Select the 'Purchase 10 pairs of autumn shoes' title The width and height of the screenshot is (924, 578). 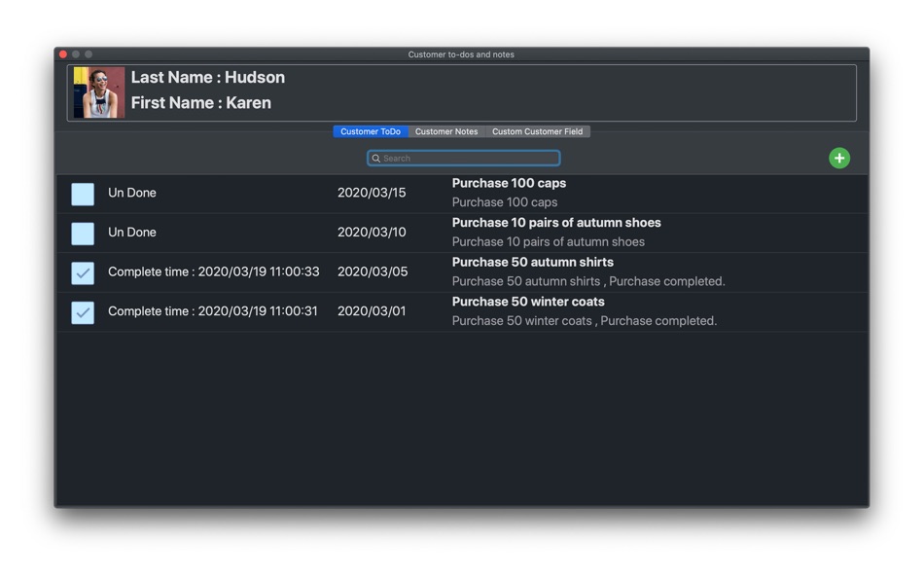[556, 223]
